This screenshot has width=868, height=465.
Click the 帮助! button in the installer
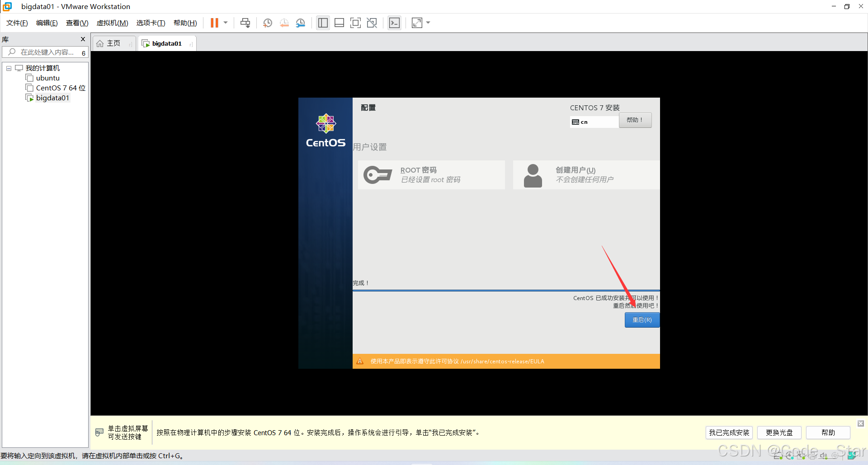tap(635, 120)
